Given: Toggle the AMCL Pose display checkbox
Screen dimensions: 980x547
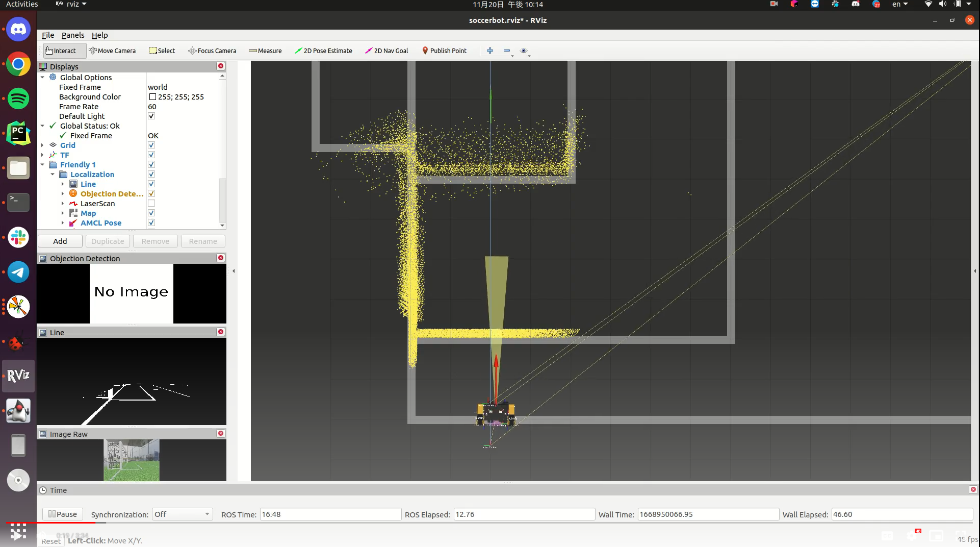Looking at the screenshot, I should pos(151,223).
